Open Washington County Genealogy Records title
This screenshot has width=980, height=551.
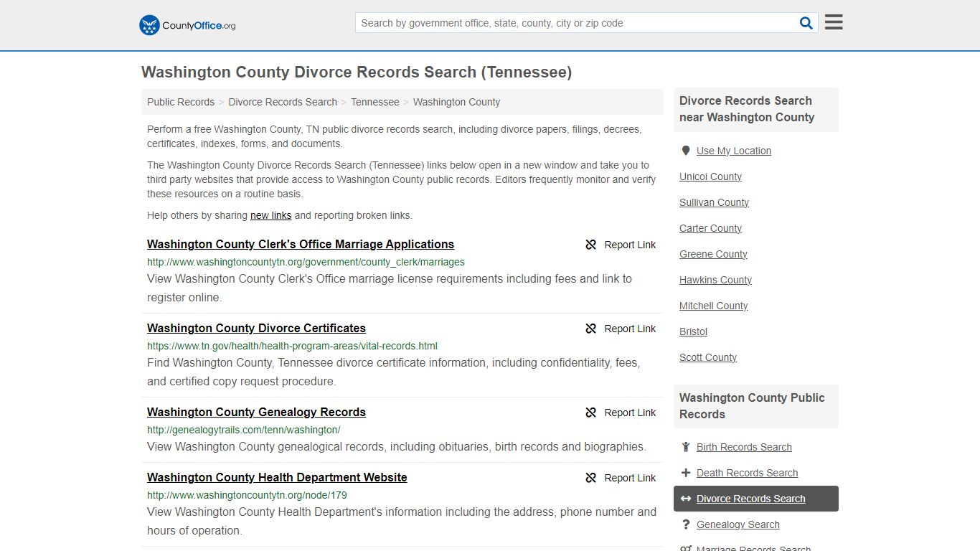pos(256,412)
